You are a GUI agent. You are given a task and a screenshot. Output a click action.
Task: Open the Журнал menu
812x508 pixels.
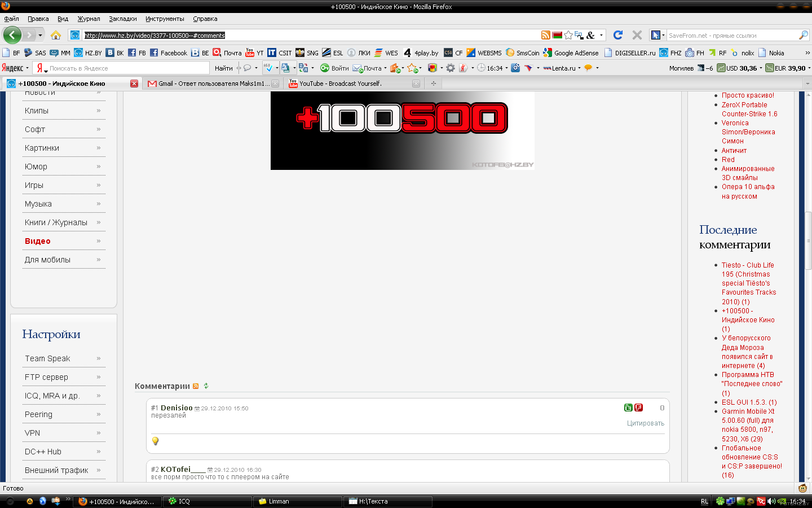tap(89, 19)
